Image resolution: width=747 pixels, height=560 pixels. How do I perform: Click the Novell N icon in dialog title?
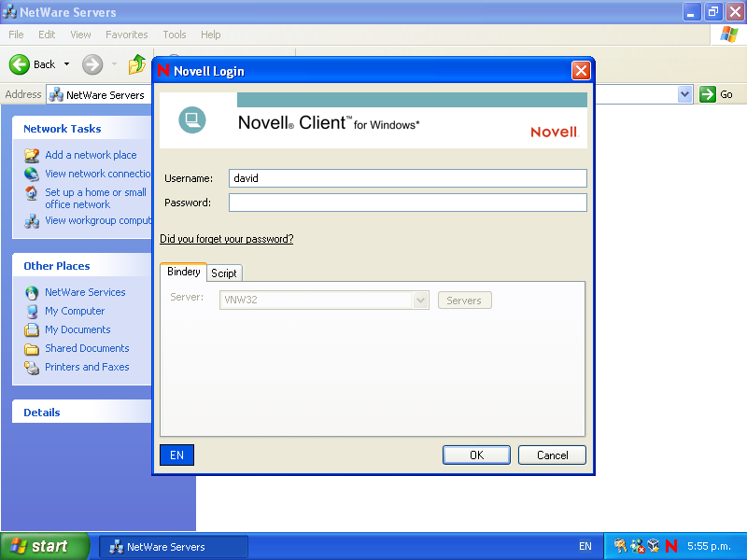pyautogui.click(x=163, y=71)
